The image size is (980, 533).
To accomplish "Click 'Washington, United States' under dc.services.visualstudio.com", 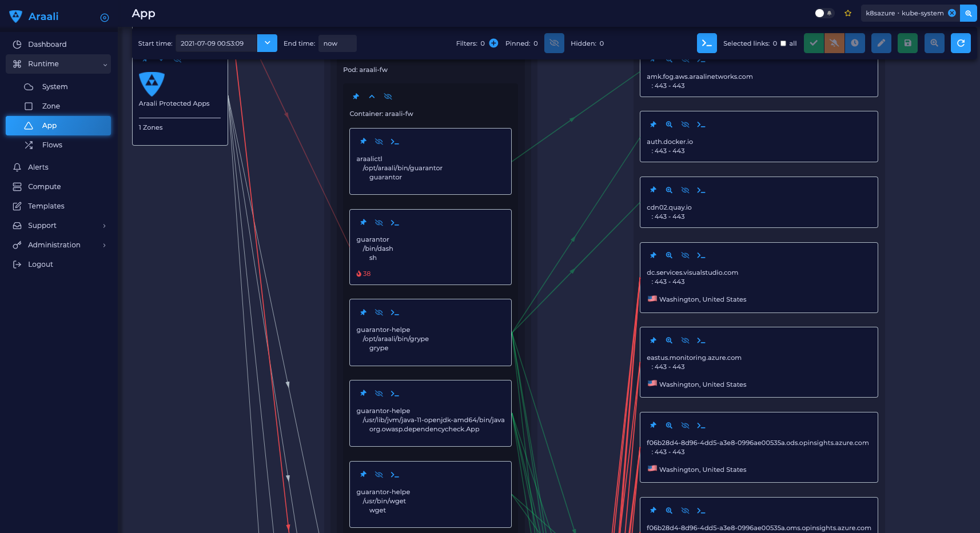I will pos(703,299).
